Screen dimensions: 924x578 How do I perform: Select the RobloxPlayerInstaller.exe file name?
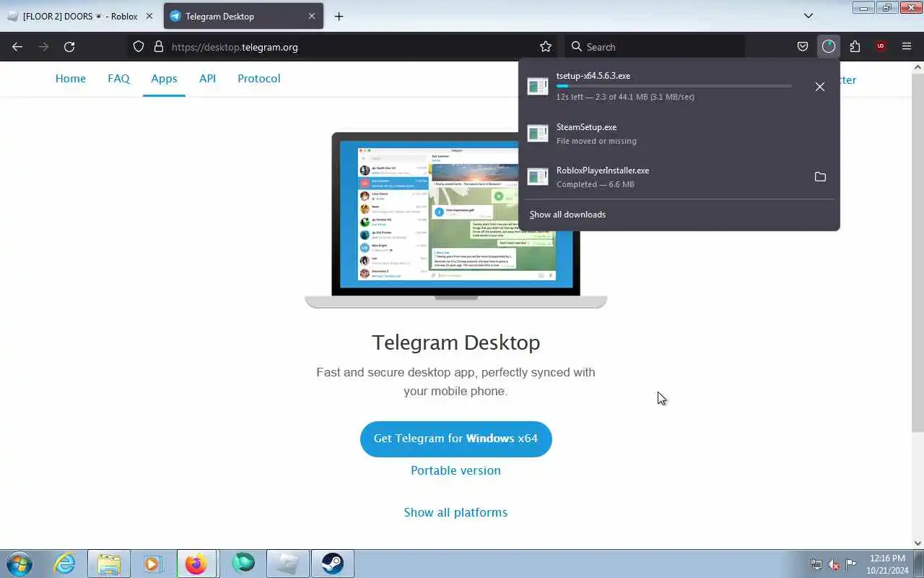pos(603,171)
